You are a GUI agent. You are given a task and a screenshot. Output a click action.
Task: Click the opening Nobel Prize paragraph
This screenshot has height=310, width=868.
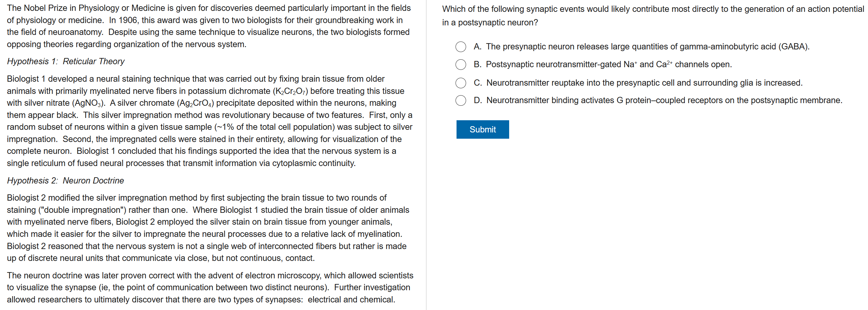(x=208, y=26)
